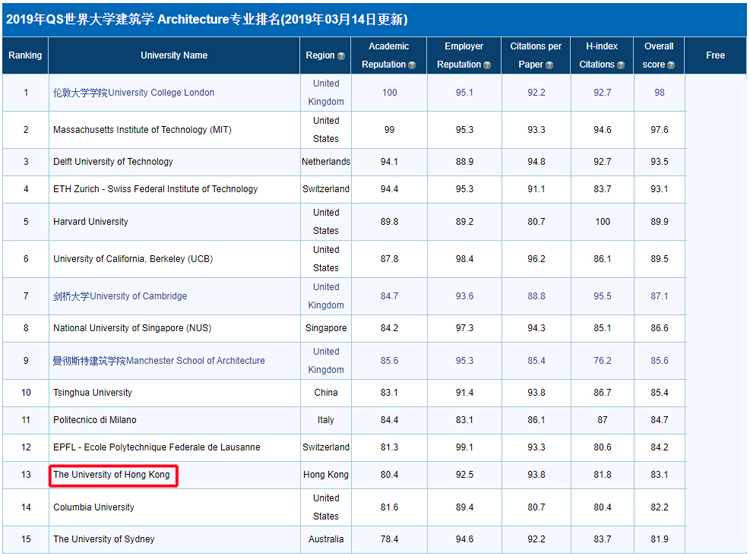This screenshot has width=750, height=554.
Task: Click overall score 98 for UCL
Action: tap(659, 92)
